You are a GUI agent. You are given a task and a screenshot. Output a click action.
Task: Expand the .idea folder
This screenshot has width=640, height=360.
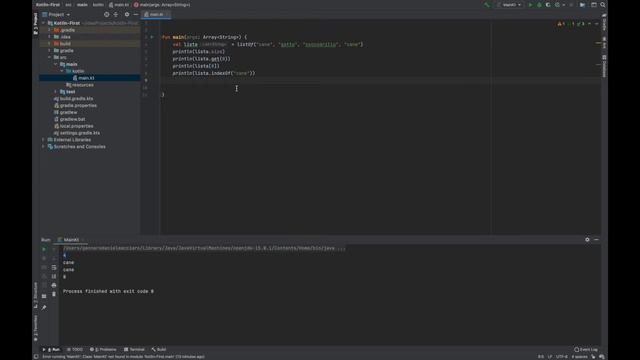point(50,37)
